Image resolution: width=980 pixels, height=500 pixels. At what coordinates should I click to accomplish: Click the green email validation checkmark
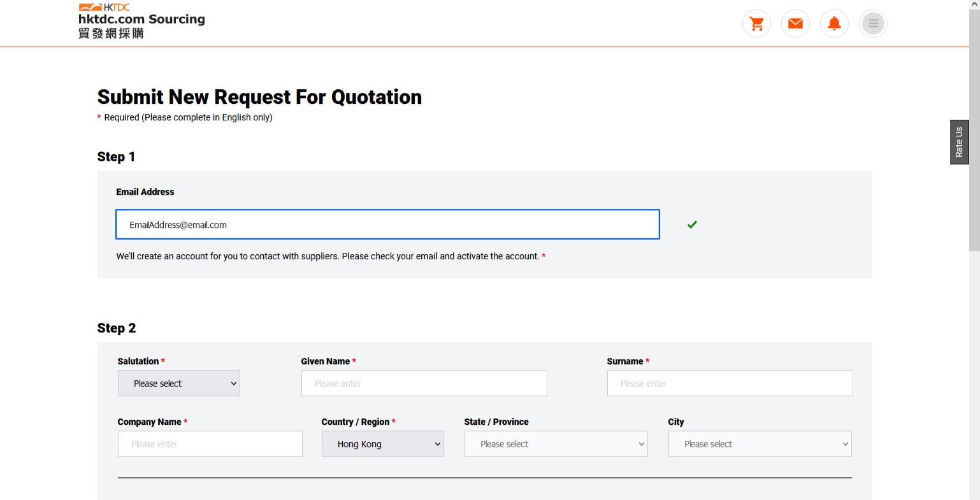point(692,224)
